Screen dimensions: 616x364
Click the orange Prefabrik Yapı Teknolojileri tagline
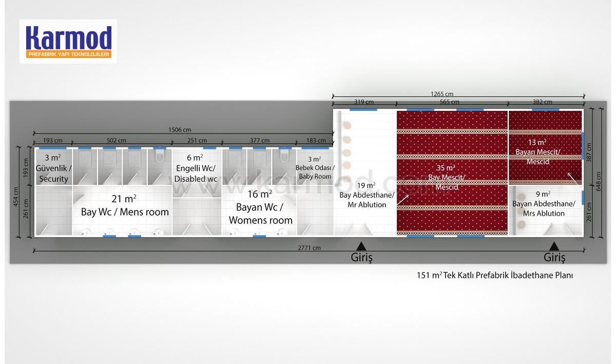pyautogui.click(x=68, y=54)
